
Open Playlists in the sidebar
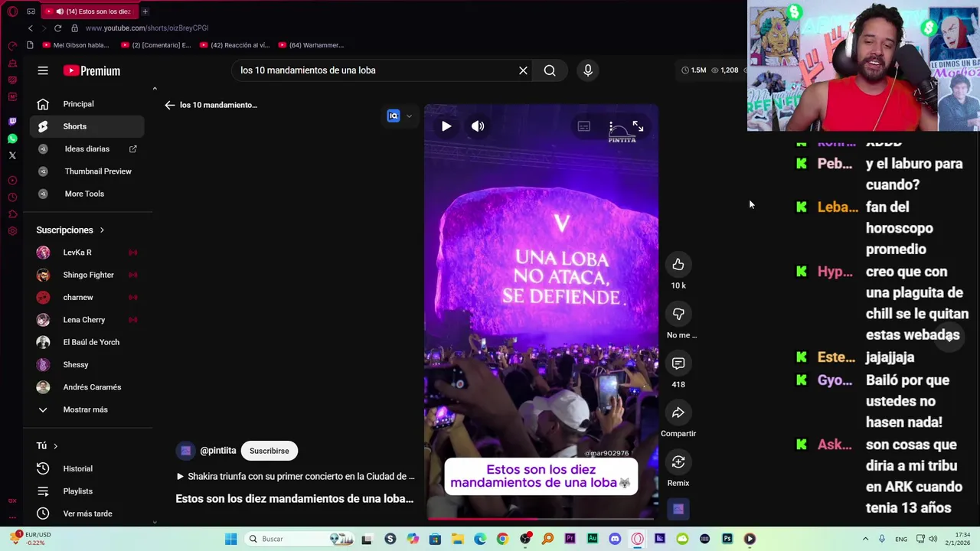(87, 491)
